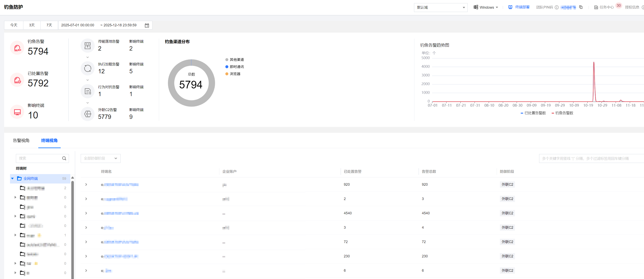Click the 外联C2告警 icon

88,114
